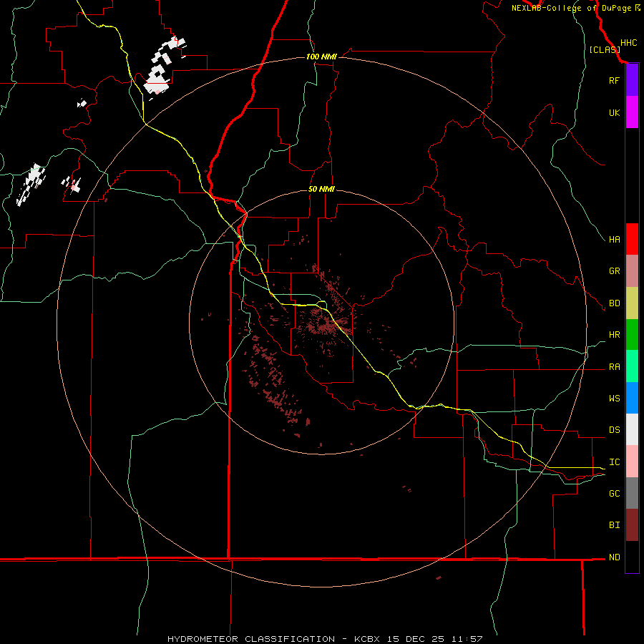Click the DS white legend swatch

coord(632,429)
